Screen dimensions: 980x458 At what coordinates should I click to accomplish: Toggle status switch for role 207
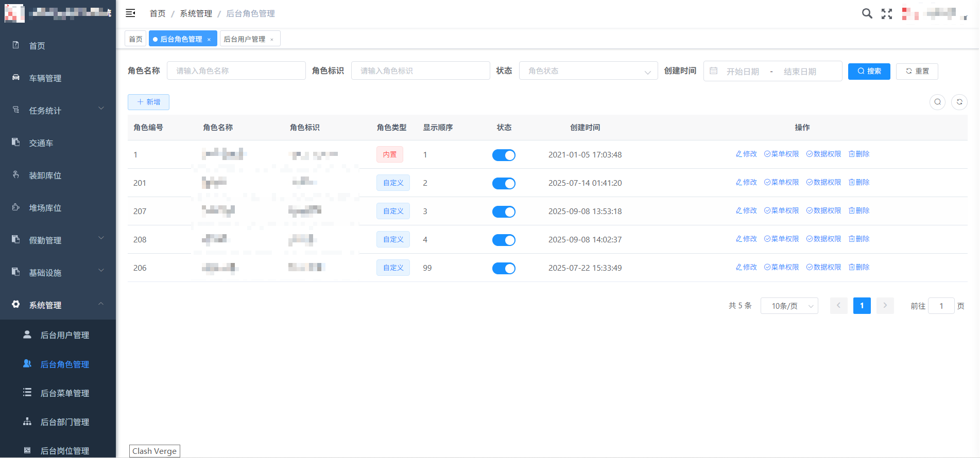(504, 212)
